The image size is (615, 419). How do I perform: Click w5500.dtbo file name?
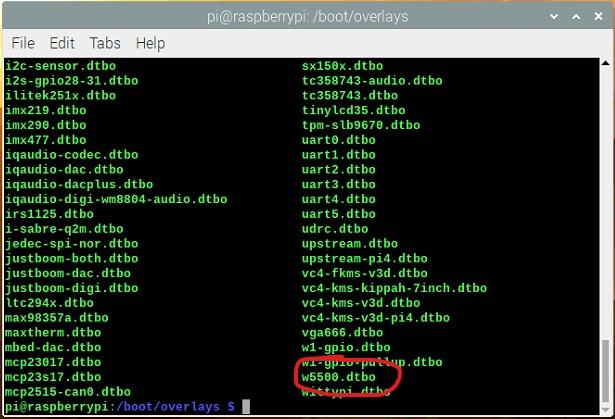[x=339, y=377]
